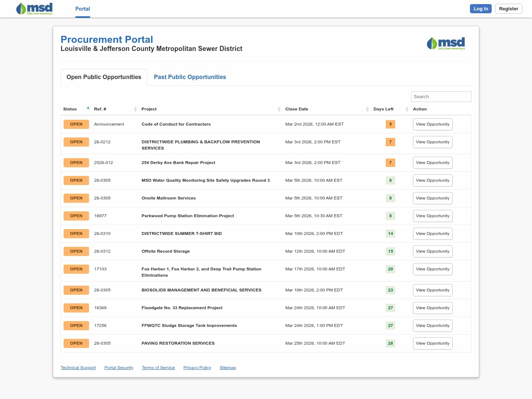Sort by Days Left column arrows

(407, 109)
